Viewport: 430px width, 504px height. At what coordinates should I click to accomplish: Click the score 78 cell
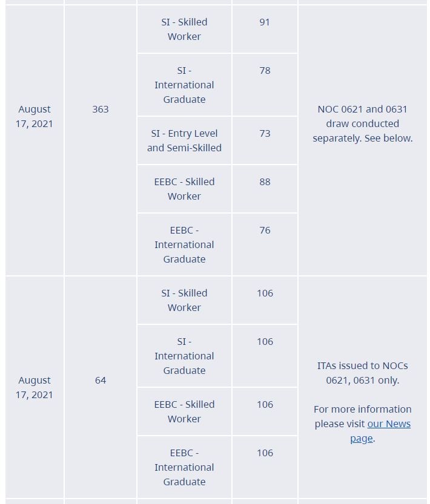tap(265, 85)
